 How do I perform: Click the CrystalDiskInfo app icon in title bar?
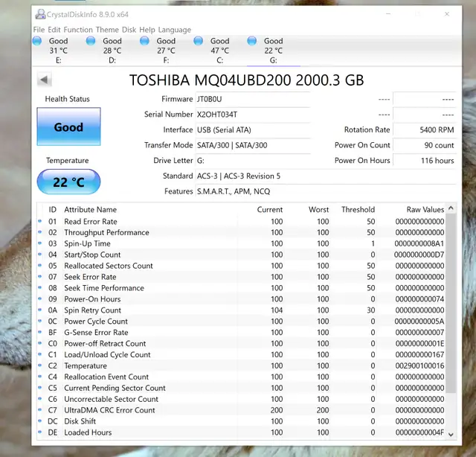pos(39,14)
